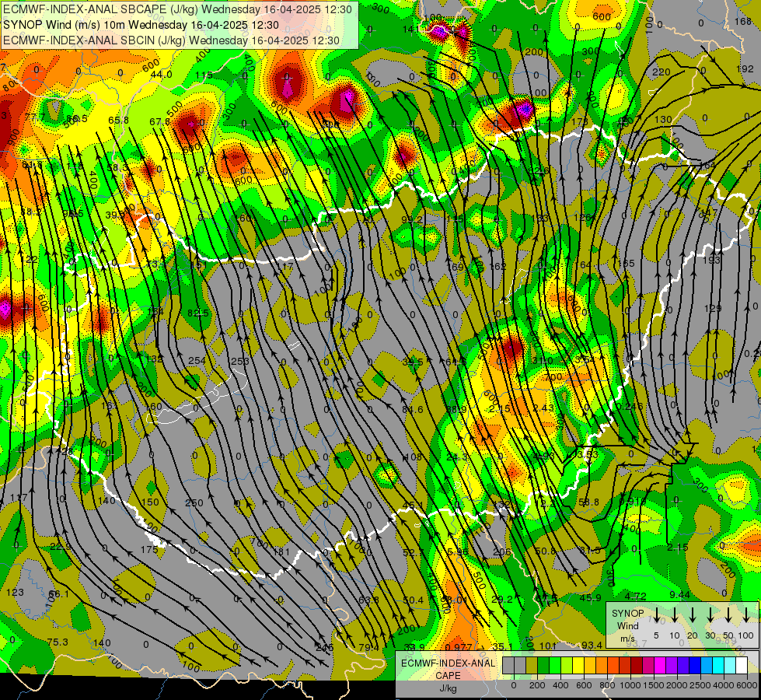Click the '206' value on the map
761x700 pixels.
click(502, 551)
